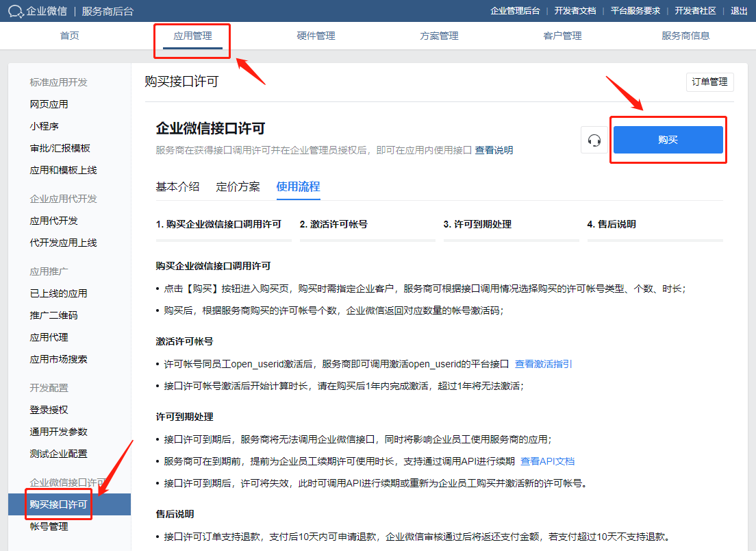Select 小程序 in sidebar
This screenshot has width=756, height=551.
44,126
